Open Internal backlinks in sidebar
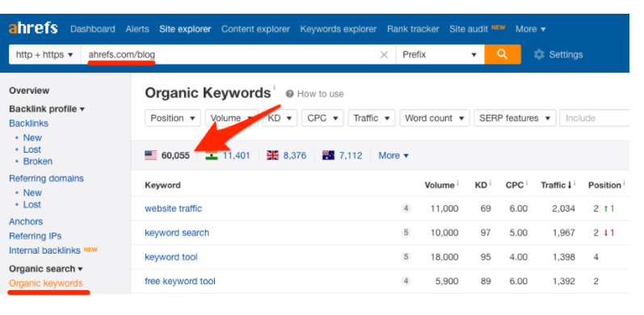The height and width of the screenshot is (315, 644). point(44,250)
